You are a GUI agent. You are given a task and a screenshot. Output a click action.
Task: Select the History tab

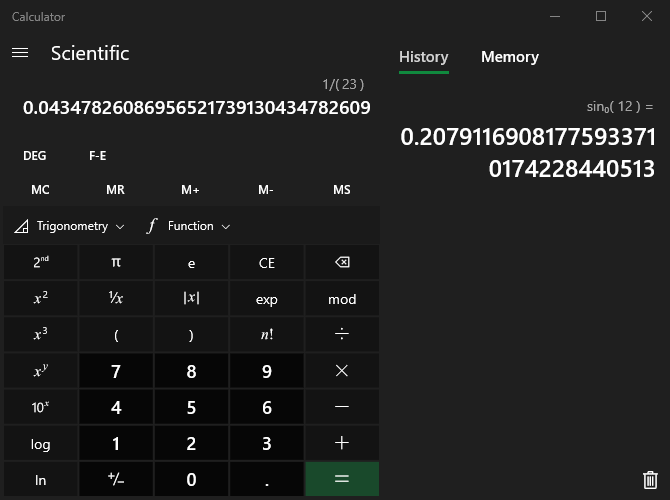[x=423, y=57]
